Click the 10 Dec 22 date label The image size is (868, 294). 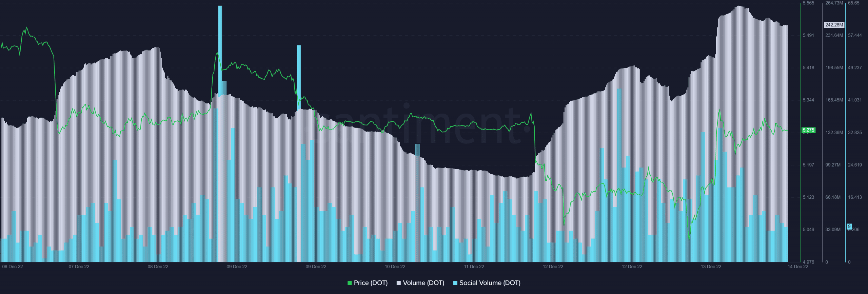(x=395, y=267)
